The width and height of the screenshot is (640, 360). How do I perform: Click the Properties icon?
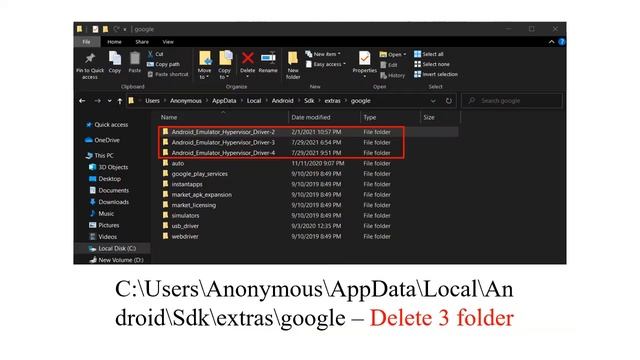[364, 58]
